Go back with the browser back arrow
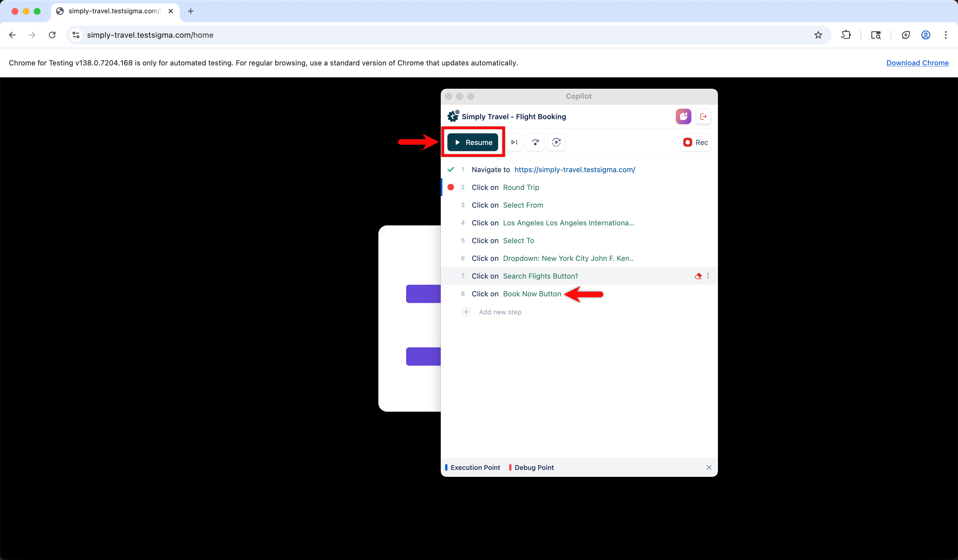 [x=12, y=35]
